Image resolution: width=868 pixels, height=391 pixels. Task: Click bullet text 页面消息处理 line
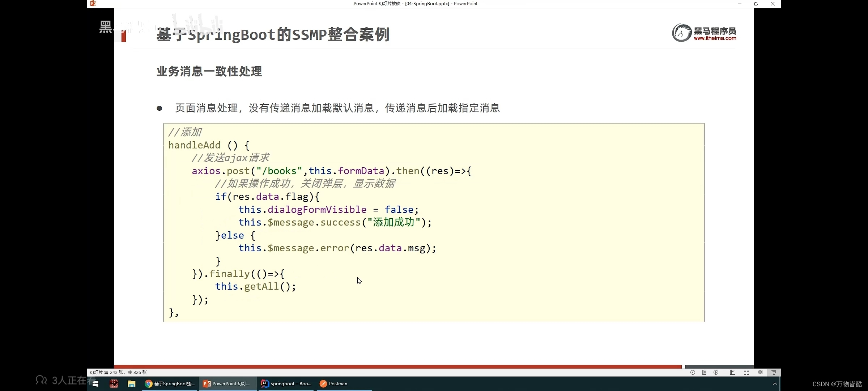pyautogui.click(x=337, y=108)
